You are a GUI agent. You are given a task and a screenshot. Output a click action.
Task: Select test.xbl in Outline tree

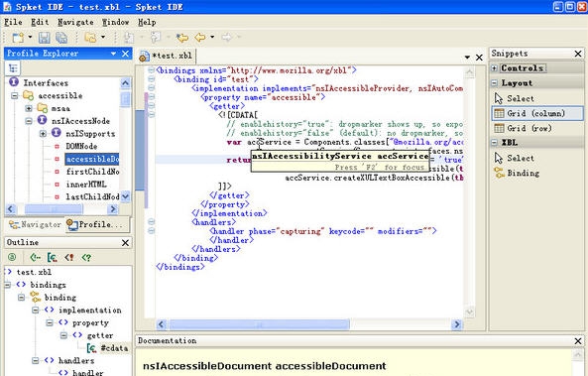pos(34,272)
